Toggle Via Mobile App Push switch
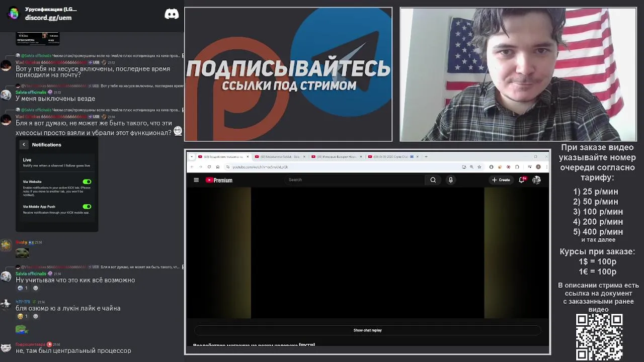 pyautogui.click(x=87, y=207)
